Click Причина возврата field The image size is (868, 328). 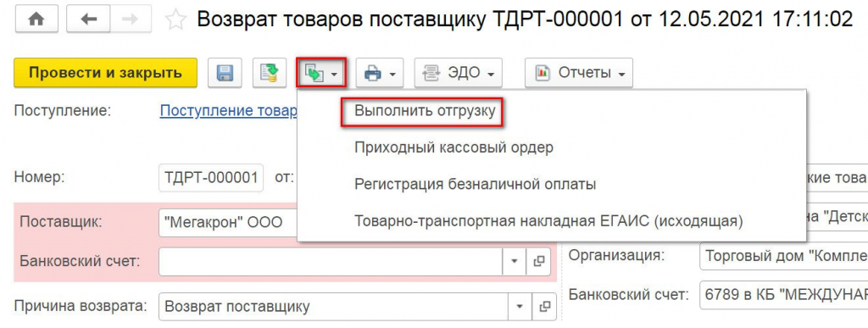(334, 306)
